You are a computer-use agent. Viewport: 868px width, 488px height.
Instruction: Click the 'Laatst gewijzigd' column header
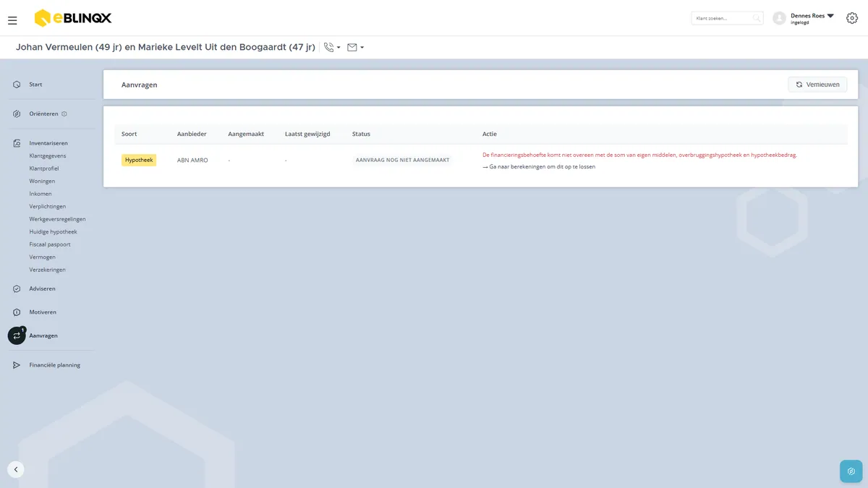tap(307, 134)
